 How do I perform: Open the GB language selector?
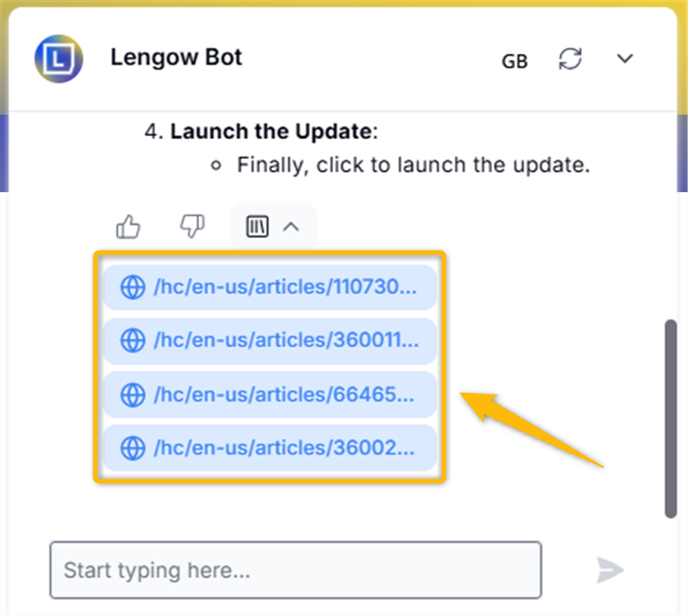pos(515,62)
